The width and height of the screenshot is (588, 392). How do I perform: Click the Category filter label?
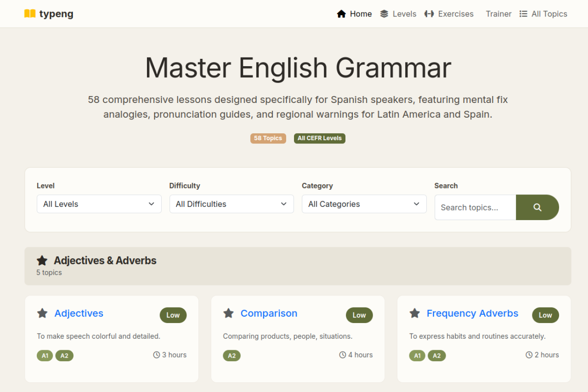point(317,186)
